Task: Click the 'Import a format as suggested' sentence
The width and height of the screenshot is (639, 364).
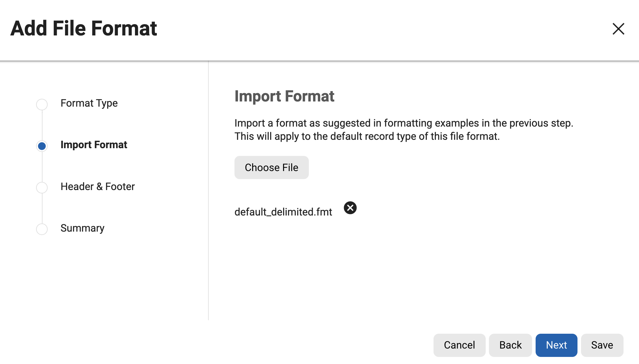Action: click(x=404, y=123)
